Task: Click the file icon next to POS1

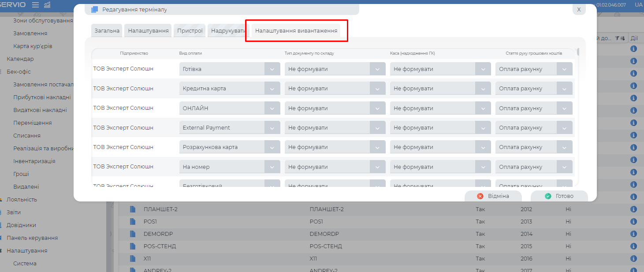Action: coord(133,221)
